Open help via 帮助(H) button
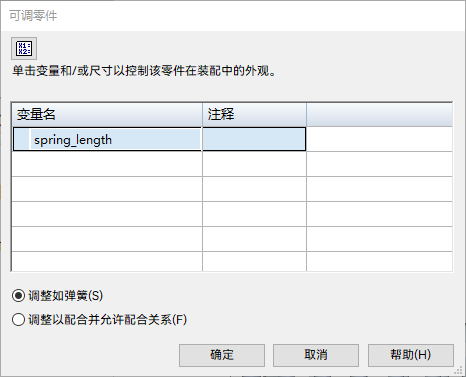 pyautogui.click(x=411, y=355)
